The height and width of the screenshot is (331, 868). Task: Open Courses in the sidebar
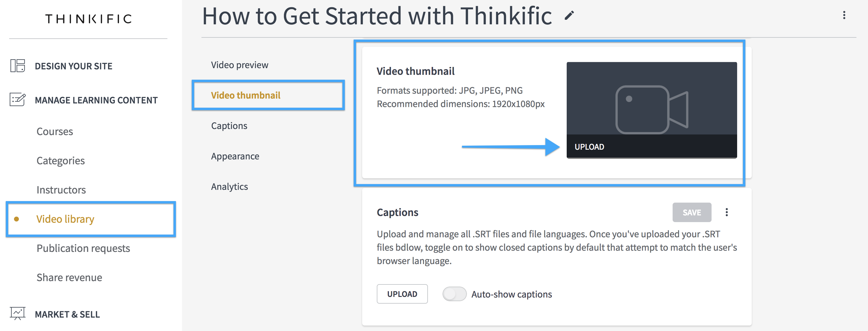(x=54, y=131)
